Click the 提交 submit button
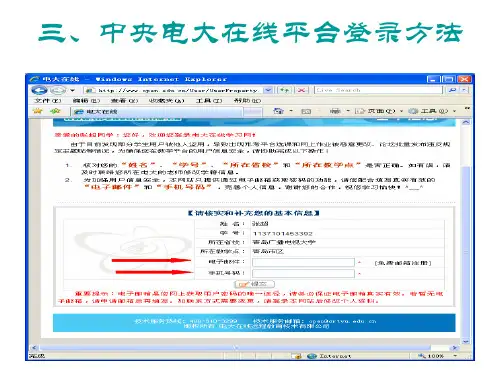 (255, 284)
